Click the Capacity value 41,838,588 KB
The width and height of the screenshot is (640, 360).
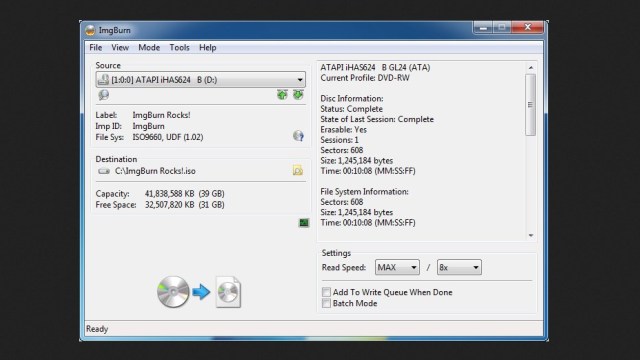[169, 193]
